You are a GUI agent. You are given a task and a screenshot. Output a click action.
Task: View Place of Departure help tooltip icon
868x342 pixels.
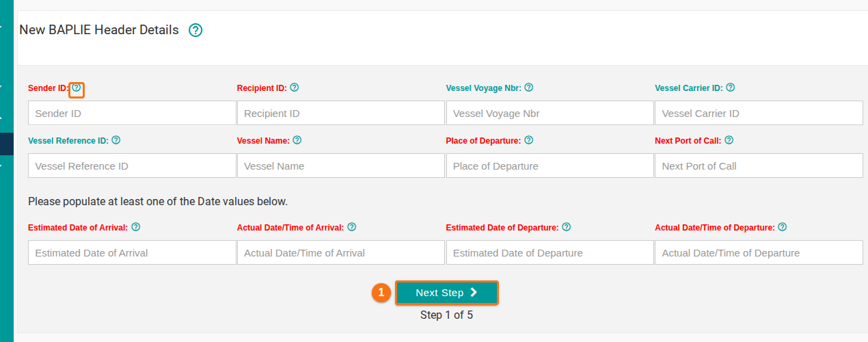529,140
